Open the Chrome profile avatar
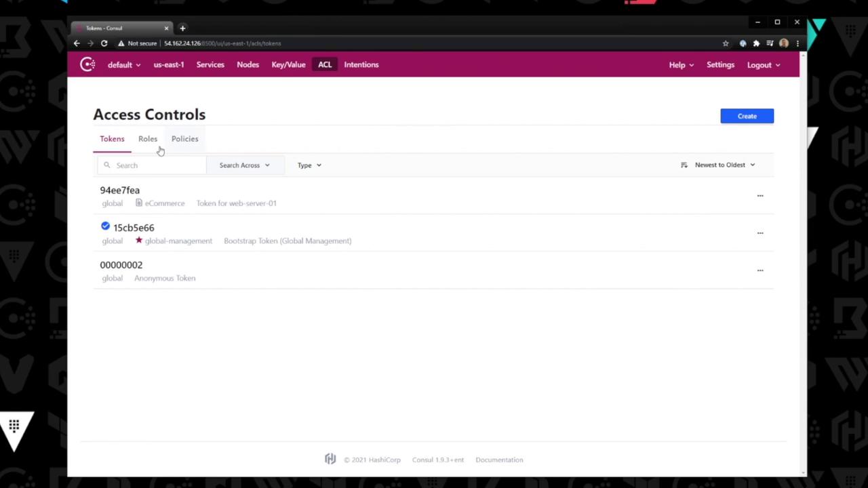 click(x=784, y=43)
